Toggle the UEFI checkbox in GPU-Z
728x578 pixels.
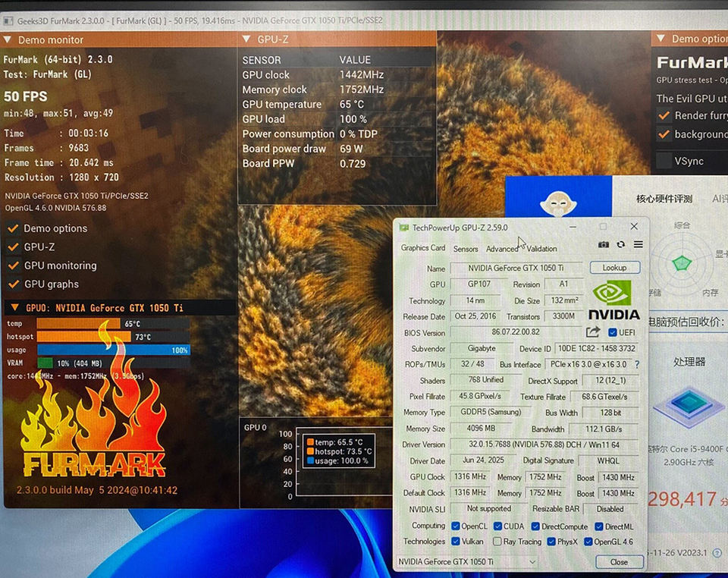(613, 332)
